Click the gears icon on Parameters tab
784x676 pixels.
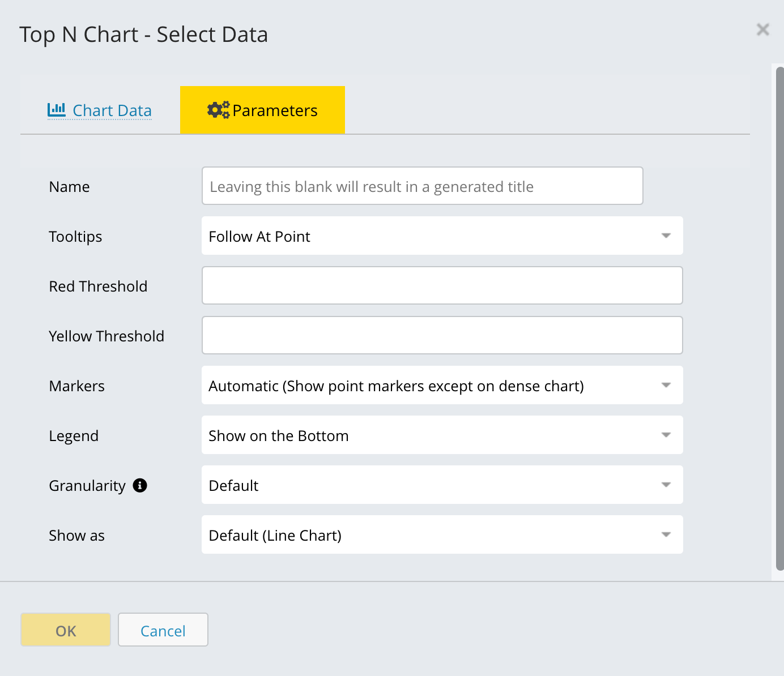pos(219,110)
